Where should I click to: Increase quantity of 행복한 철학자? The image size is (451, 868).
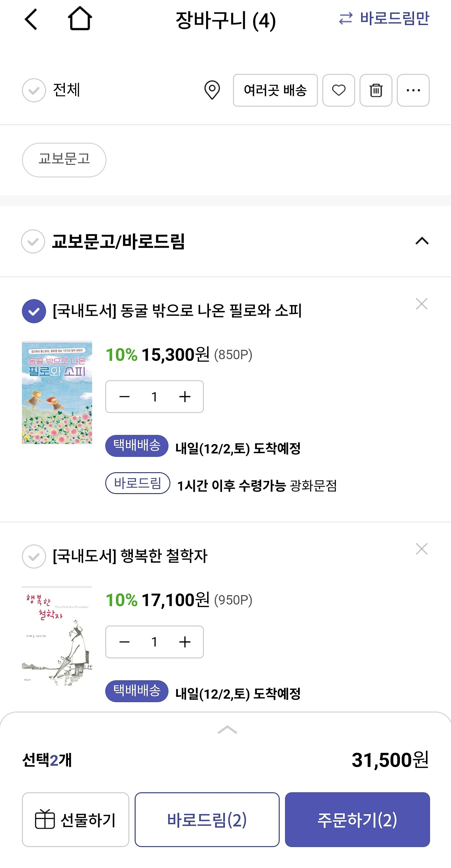185,642
